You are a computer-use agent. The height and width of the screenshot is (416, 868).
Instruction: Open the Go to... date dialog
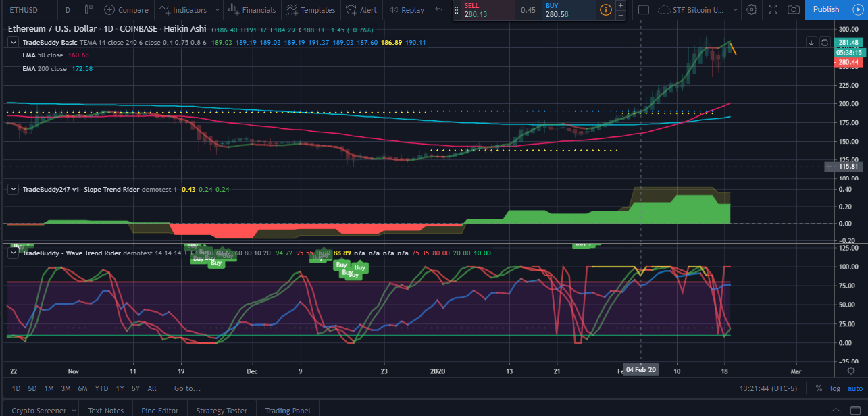tap(187, 388)
